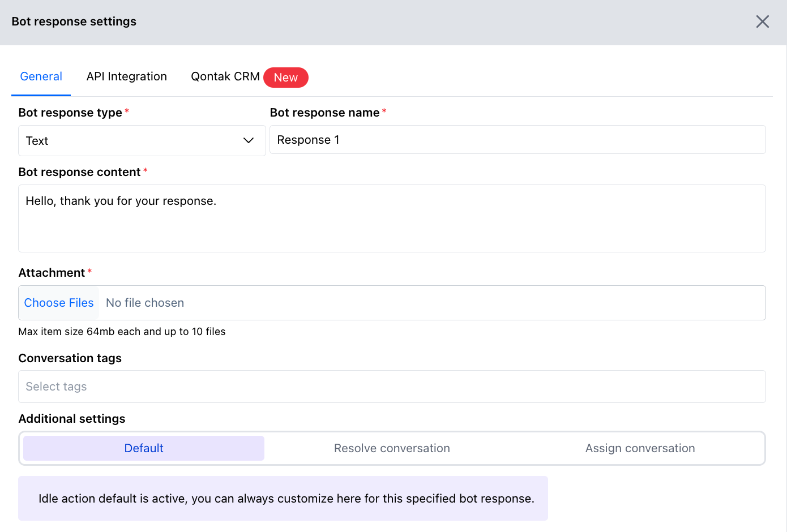Expand the Text response type list
Image resolution: width=787 pixels, height=532 pixels.
click(x=142, y=140)
